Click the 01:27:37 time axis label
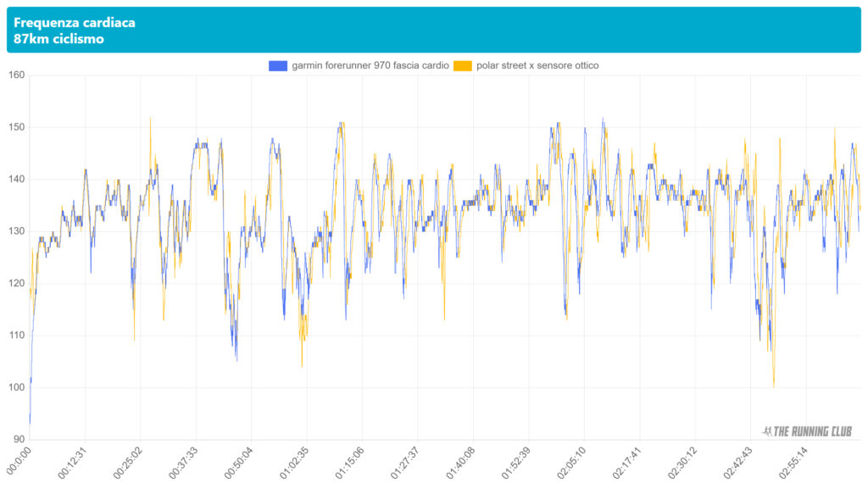 coord(404,463)
